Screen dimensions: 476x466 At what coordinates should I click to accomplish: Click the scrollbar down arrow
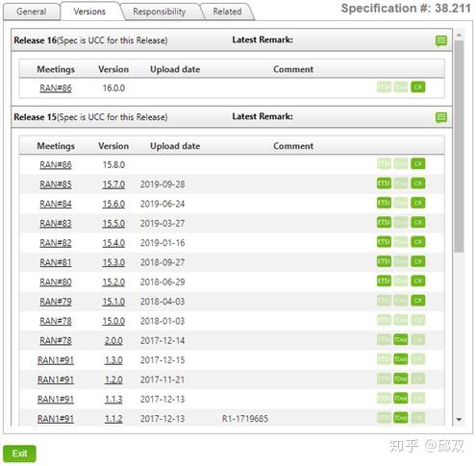[x=459, y=419]
